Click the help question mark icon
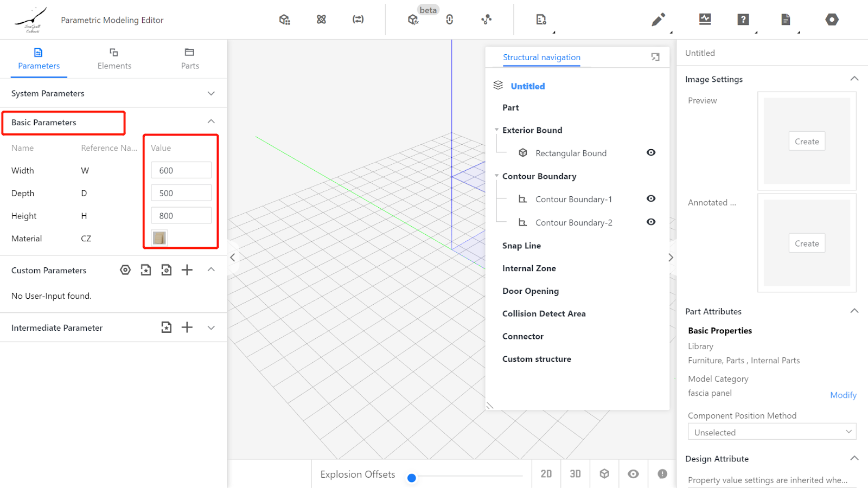Screen dimensions: 868x488 743,20
